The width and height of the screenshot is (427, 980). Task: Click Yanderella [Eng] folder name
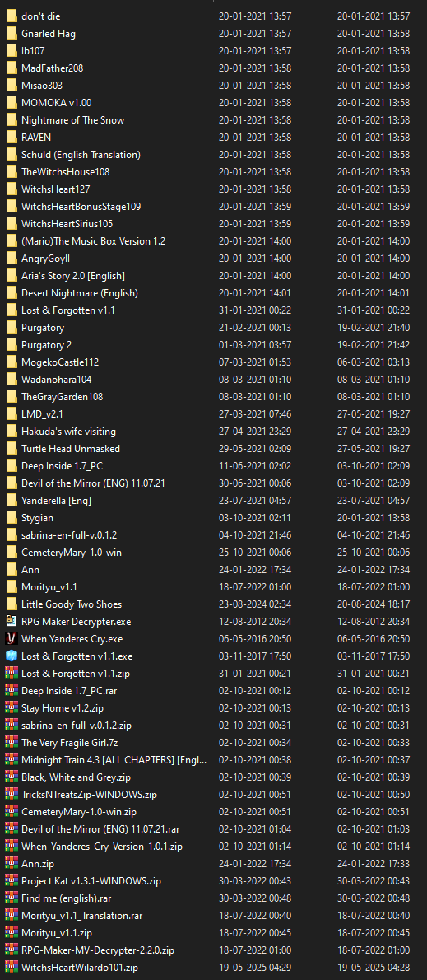click(x=58, y=501)
